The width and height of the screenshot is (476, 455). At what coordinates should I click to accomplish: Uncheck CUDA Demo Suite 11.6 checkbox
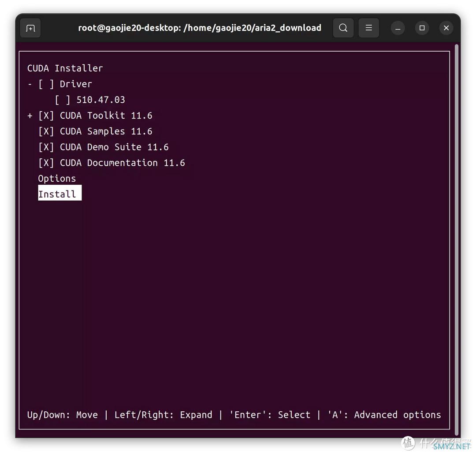[x=46, y=147]
